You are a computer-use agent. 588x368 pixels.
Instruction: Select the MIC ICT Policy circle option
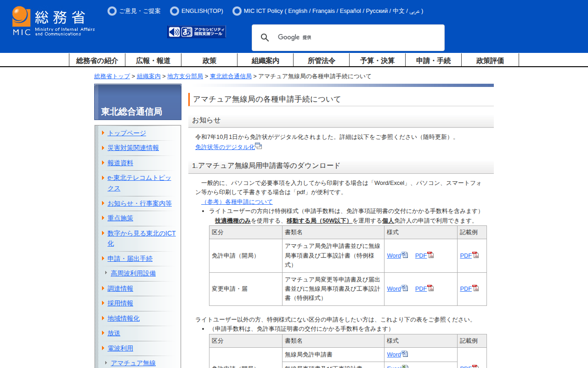pos(237,11)
